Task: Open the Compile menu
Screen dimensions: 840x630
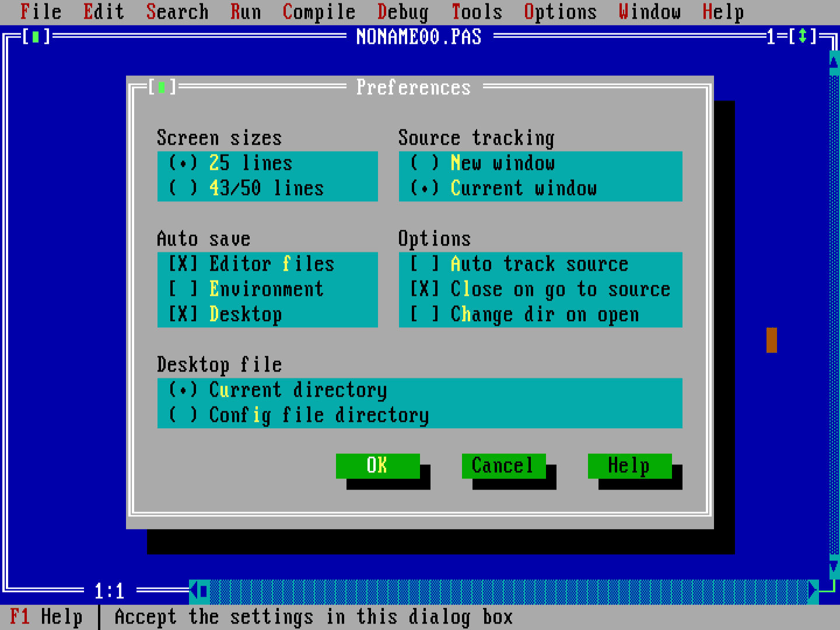Action: point(319,12)
